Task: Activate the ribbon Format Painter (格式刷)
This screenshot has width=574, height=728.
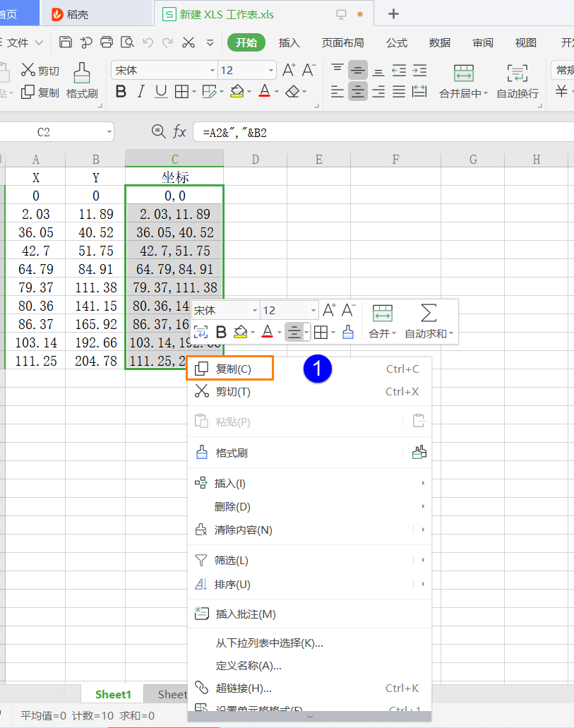Action: (82, 80)
